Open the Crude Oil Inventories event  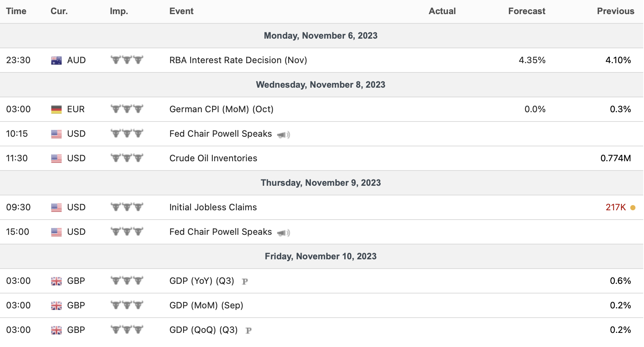click(213, 158)
